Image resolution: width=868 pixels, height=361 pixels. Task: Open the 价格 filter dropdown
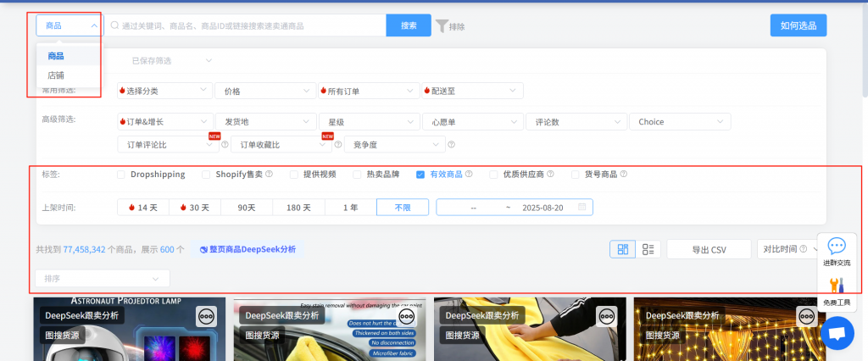point(265,91)
